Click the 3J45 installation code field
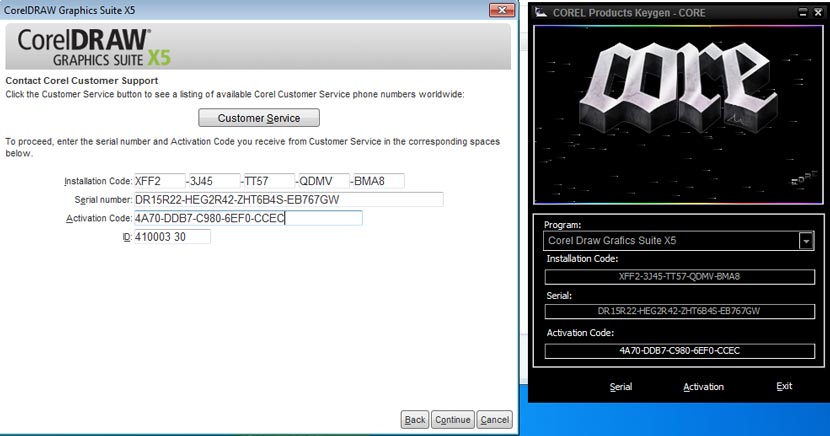The image size is (830, 436). tap(214, 181)
